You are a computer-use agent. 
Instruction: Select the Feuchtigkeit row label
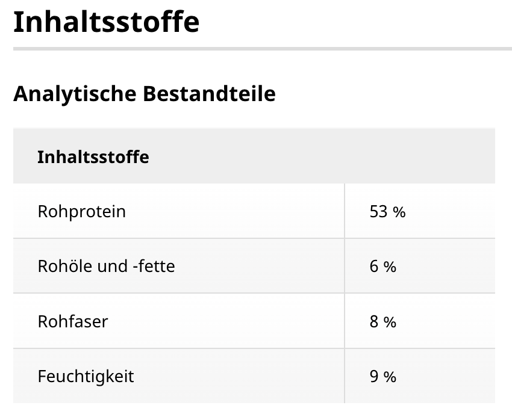pyautogui.click(x=86, y=377)
